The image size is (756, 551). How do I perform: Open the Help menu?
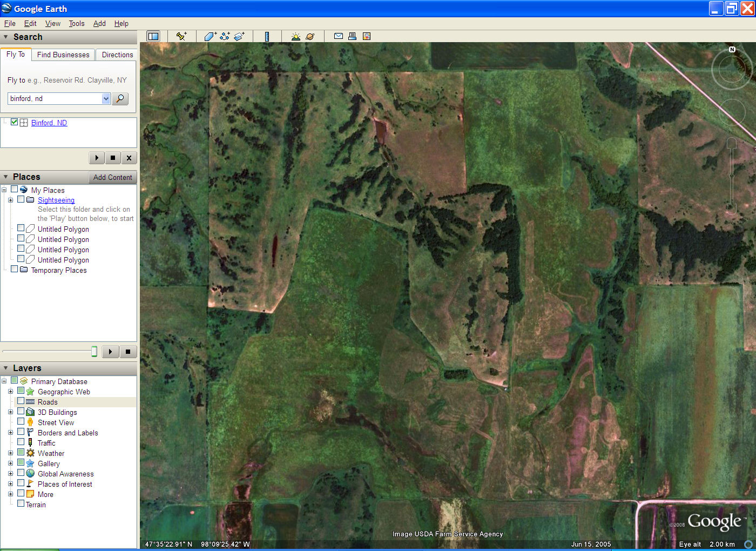pos(122,23)
